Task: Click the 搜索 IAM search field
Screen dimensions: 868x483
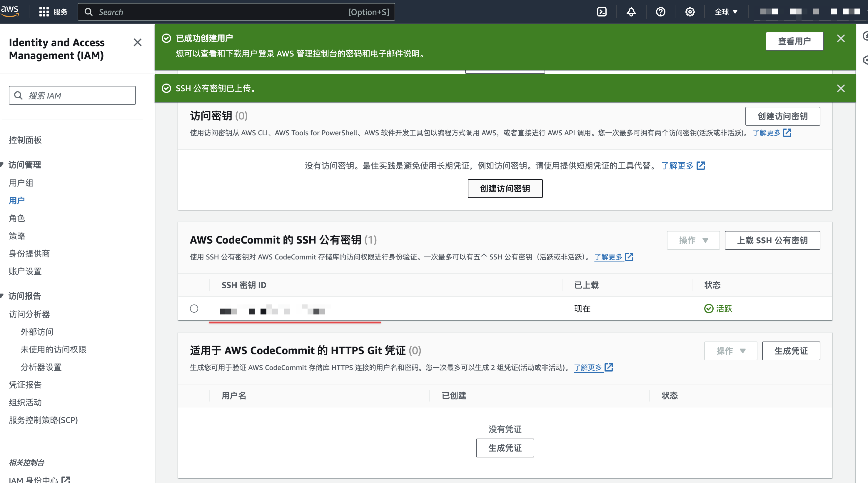Action: pos(72,95)
